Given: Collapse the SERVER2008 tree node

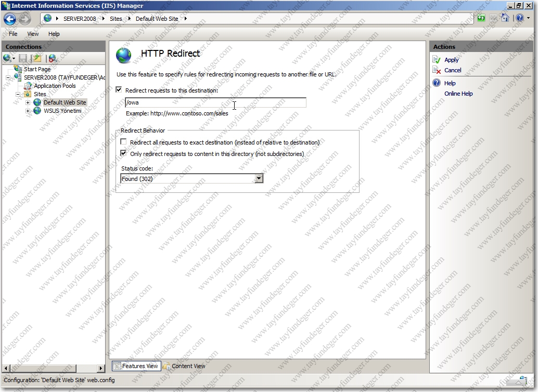Looking at the screenshot, I should (8, 77).
